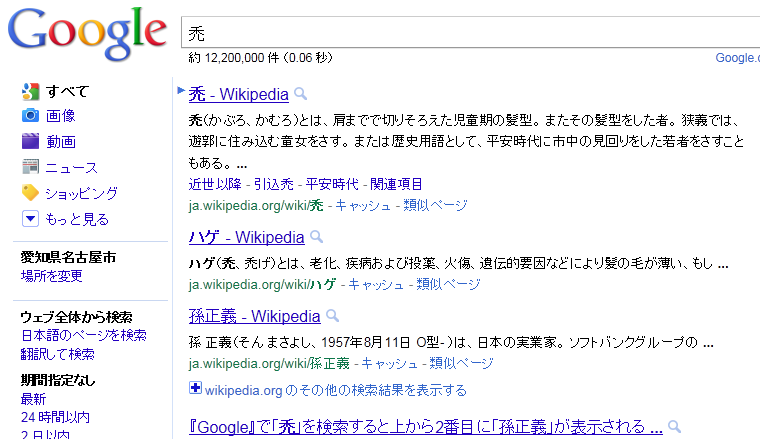The height and width of the screenshot is (439, 760).
Task: Click 愛知県名古屋市 location text
Action: point(68,257)
